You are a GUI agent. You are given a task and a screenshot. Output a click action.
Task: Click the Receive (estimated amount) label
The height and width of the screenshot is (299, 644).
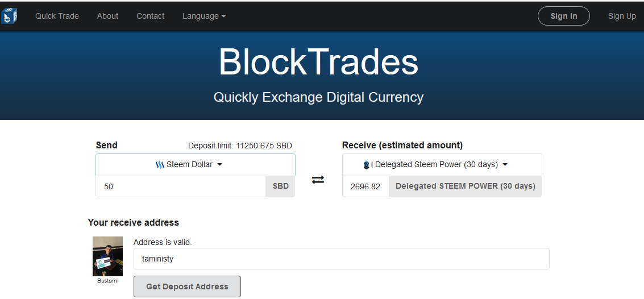point(402,146)
